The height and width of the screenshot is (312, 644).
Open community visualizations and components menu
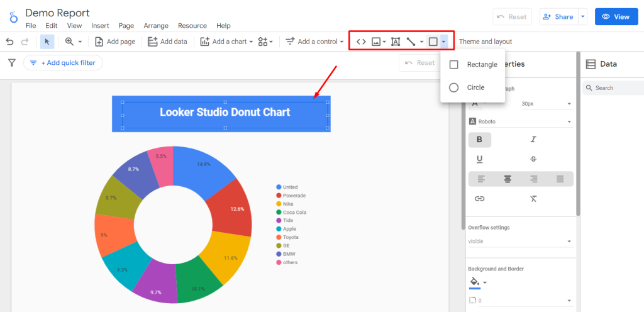265,42
